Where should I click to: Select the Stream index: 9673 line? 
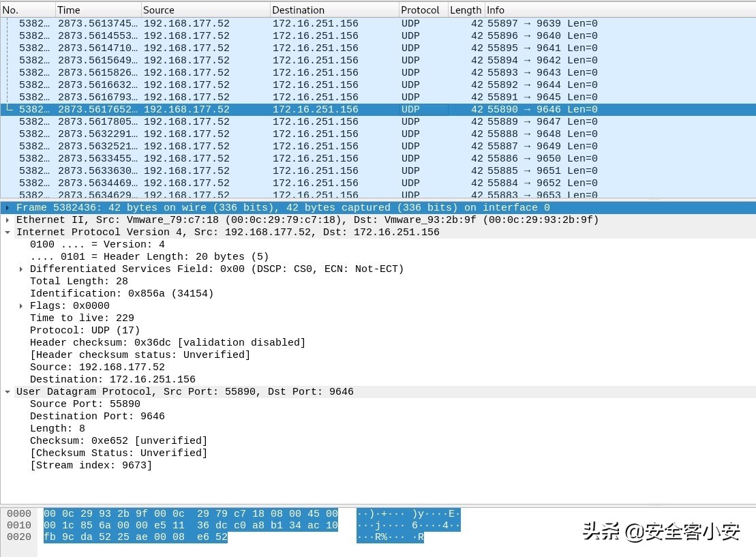pos(91,466)
